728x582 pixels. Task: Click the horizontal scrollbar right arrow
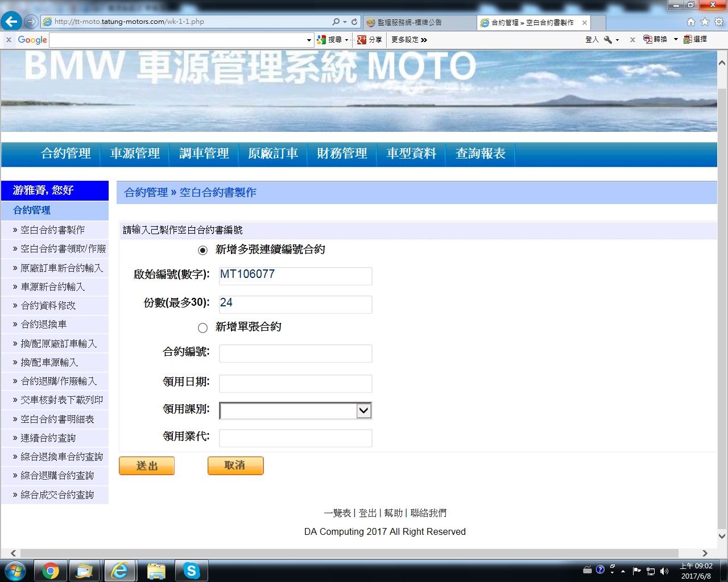pos(705,553)
